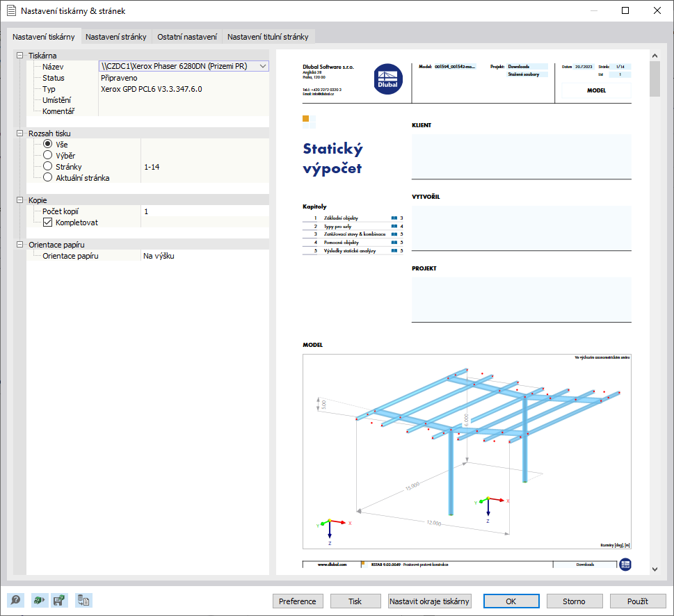This screenshot has height=616, width=674.
Task: Click the VYTVOŘIL text box in preview
Action: coord(522,227)
